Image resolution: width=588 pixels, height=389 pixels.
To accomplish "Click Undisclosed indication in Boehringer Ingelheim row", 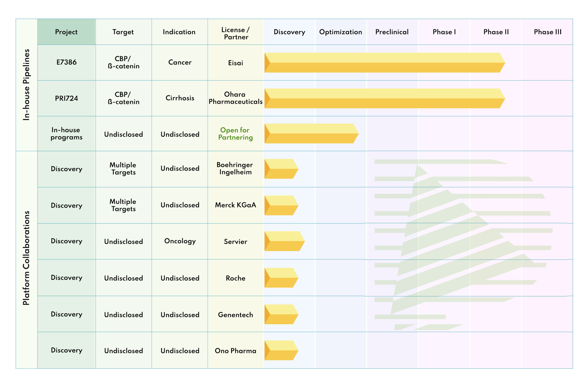I will [x=180, y=169].
